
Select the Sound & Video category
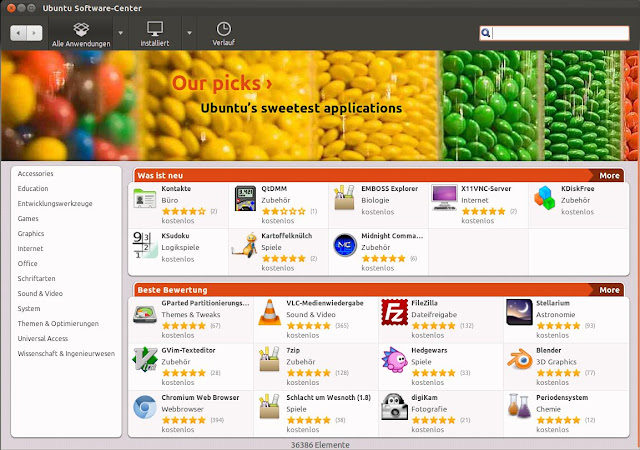[x=40, y=293]
